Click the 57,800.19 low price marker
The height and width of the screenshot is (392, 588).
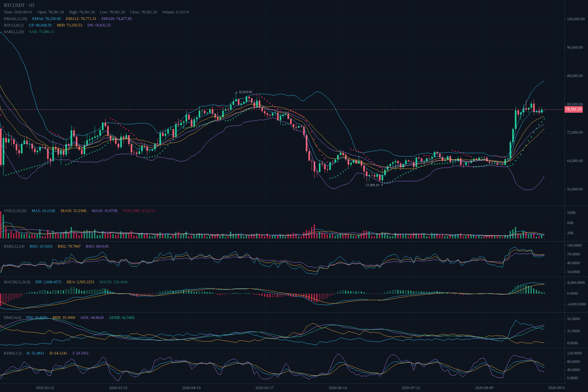click(372, 185)
